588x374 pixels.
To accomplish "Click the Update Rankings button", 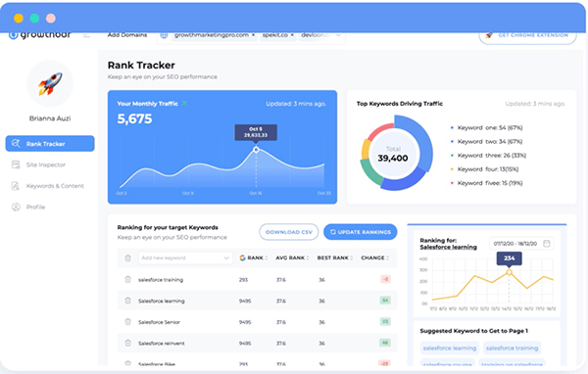I will coord(361,232).
